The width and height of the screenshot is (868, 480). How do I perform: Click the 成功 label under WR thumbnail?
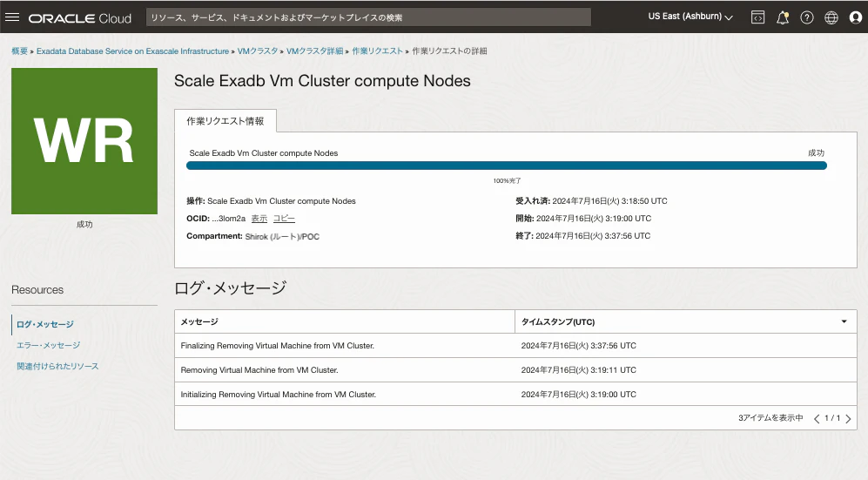84,224
